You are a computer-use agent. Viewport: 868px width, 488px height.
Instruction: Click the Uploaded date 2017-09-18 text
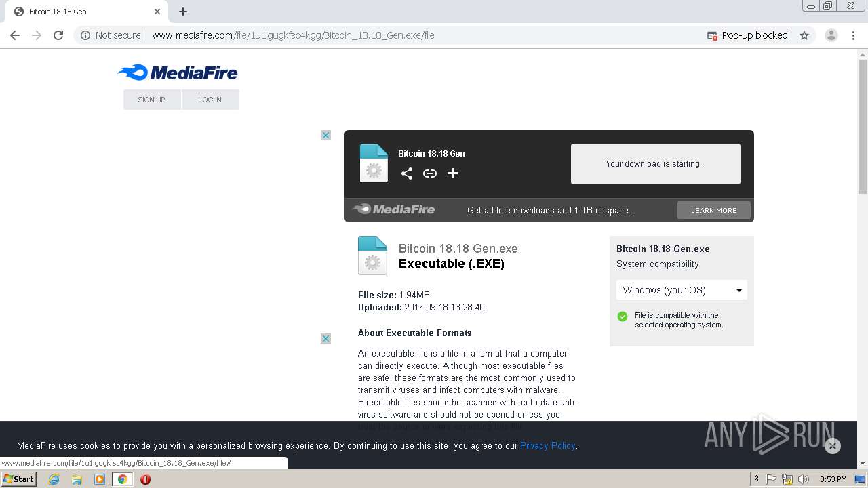421,307
